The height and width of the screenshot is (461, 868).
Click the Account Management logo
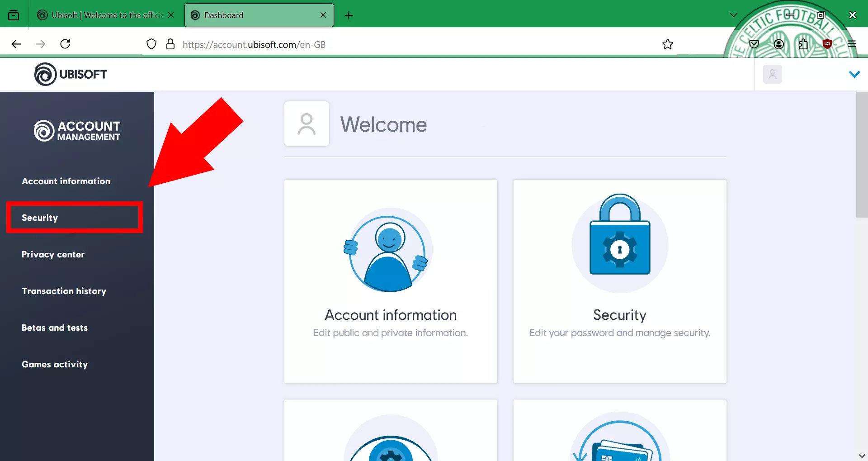coord(77,131)
